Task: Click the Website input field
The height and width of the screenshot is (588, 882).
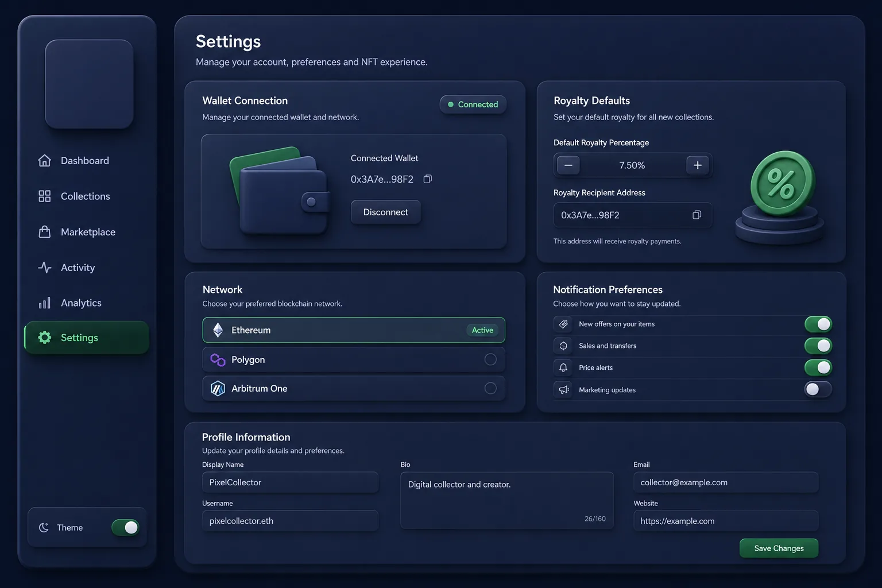Action: (726, 521)
